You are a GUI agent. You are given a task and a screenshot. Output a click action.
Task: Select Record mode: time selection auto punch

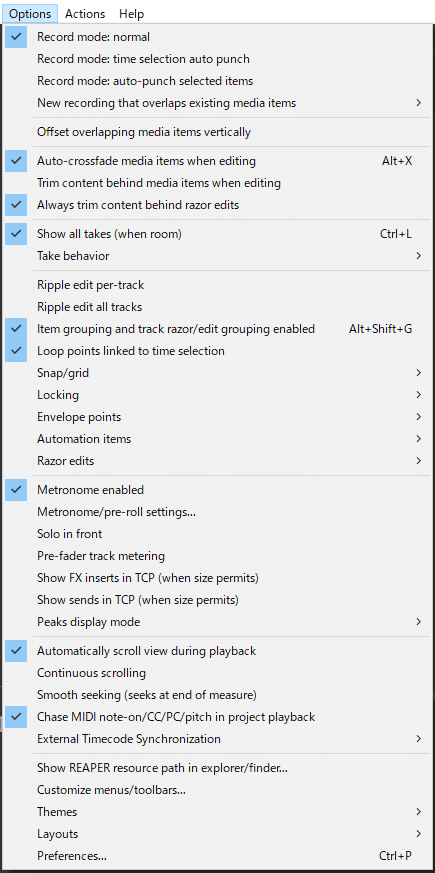coord(217,59)
